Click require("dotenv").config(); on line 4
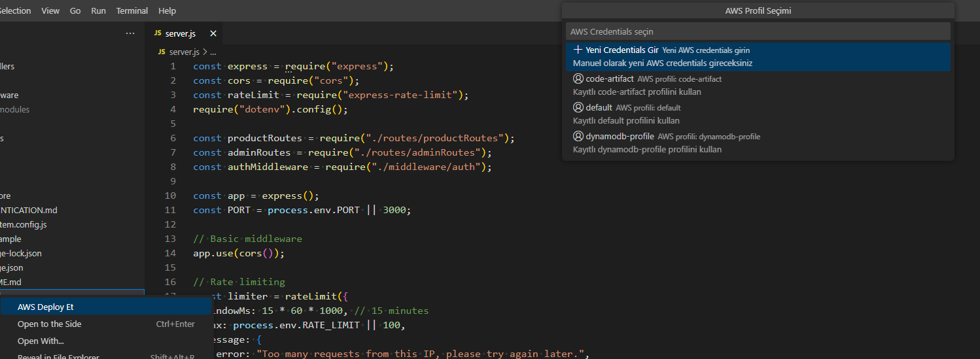This screenshot has width=980, height=359. click(270, 109)
